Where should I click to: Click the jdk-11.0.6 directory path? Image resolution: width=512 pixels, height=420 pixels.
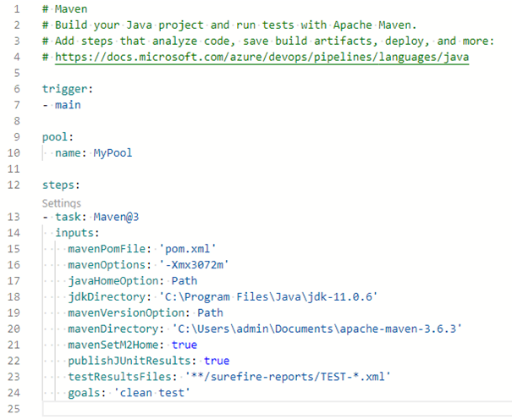[268, 297]
